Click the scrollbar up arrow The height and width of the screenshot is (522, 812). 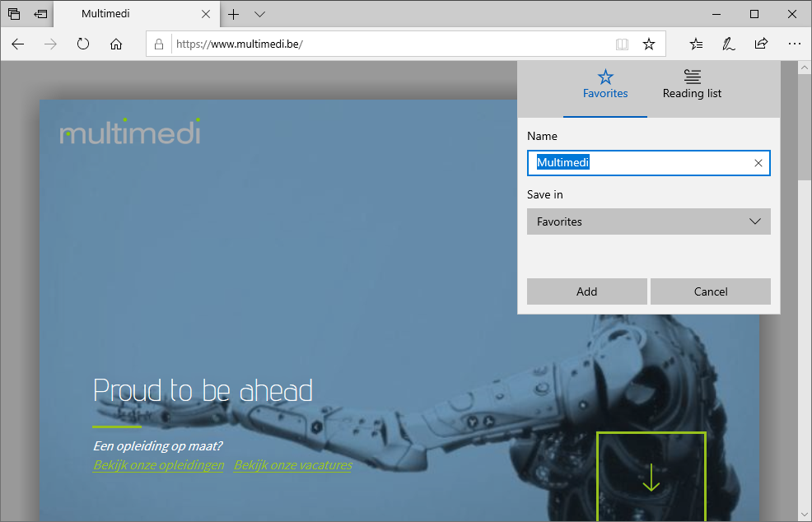coord(805,68)
